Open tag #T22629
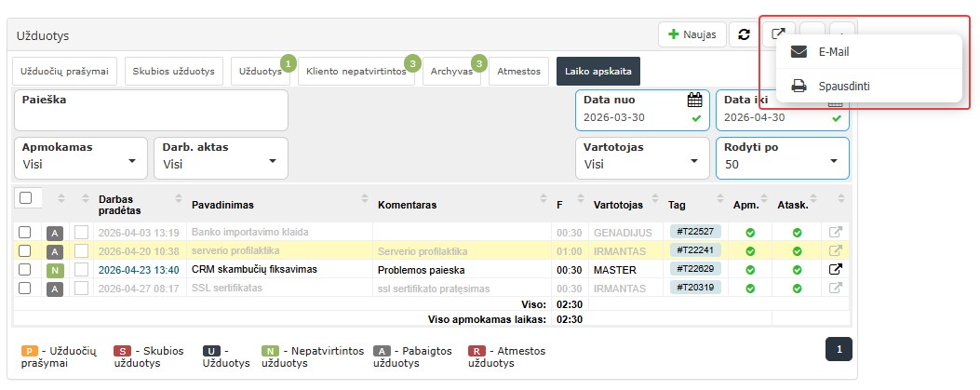The width and height of the screenshot is (980, 390). pyautogui.click(x=695, y=269)
